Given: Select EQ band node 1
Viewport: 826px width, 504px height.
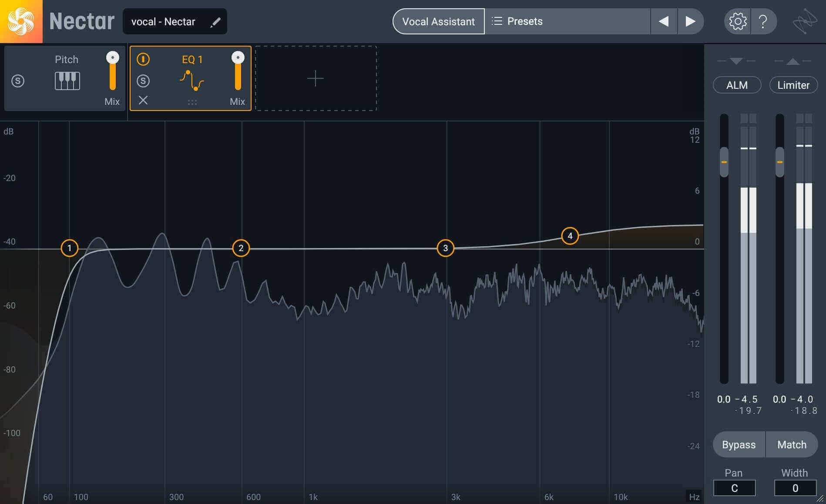Looking at the screenshot, I should (70, 248).
